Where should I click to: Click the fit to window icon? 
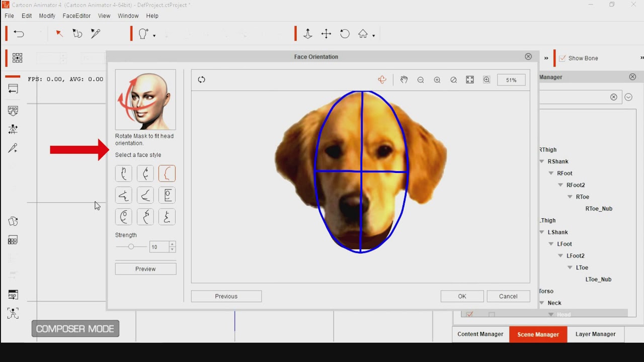pyautogui.click(x=470, y=79)
